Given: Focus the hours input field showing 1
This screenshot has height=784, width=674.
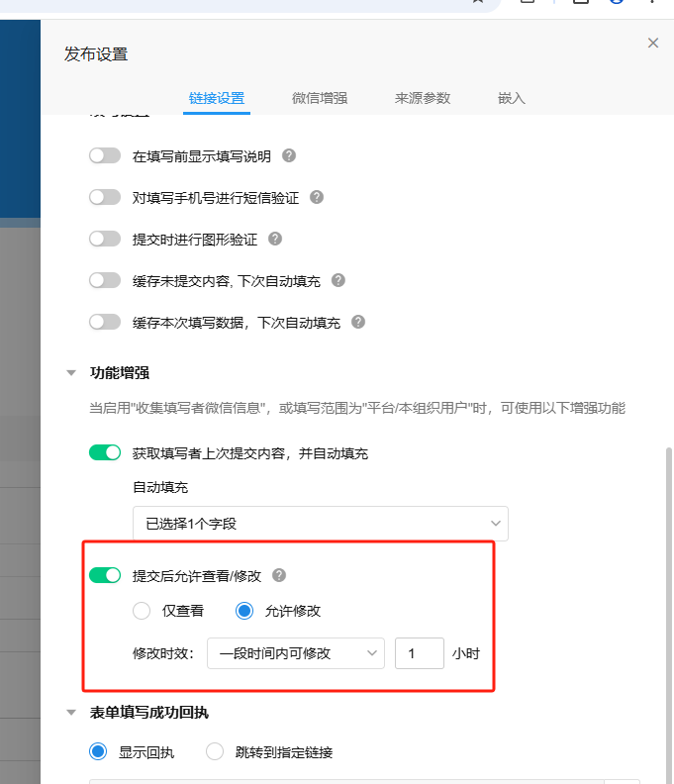Looking at the screenshot, I should (x=420, y=653).
